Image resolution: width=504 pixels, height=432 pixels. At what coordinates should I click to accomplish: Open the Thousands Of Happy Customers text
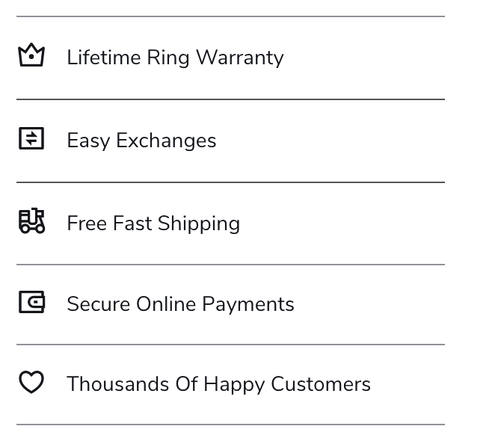218,384
